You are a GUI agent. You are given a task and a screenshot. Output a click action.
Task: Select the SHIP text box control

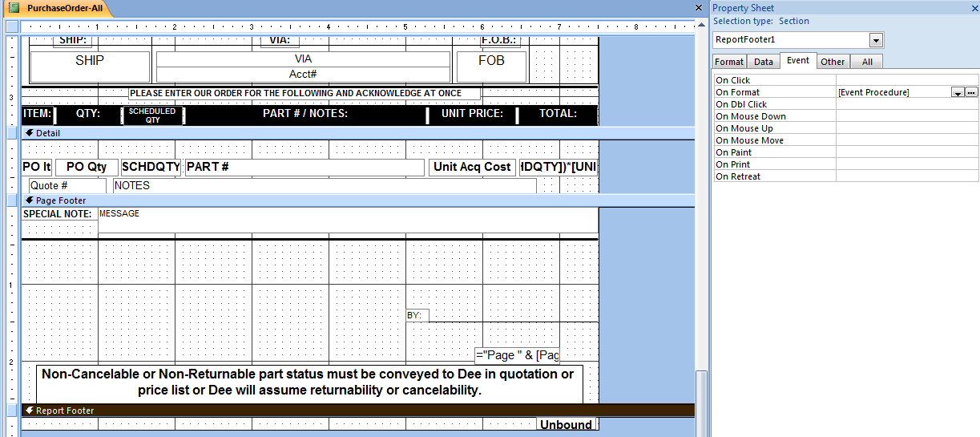90,67
